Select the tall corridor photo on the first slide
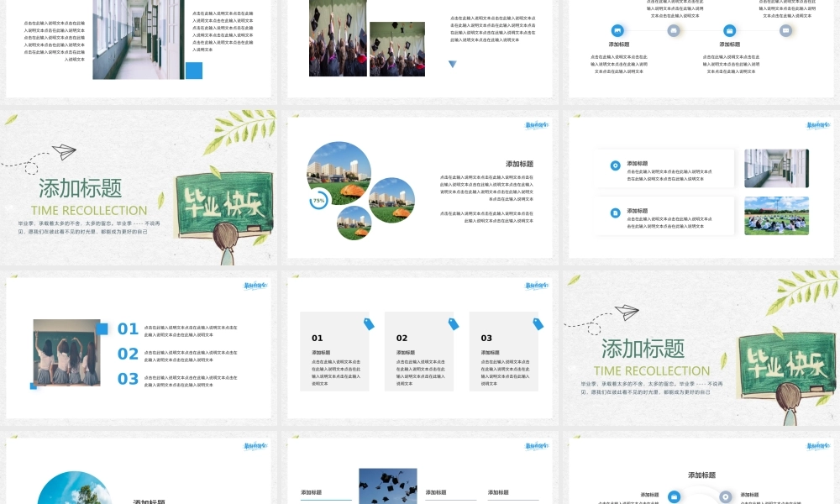This screenshot has width=840, height=504. [139, 39]
